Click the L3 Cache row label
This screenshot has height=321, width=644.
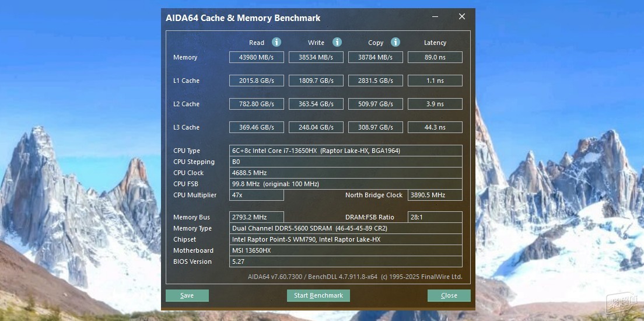coord(186,127)
